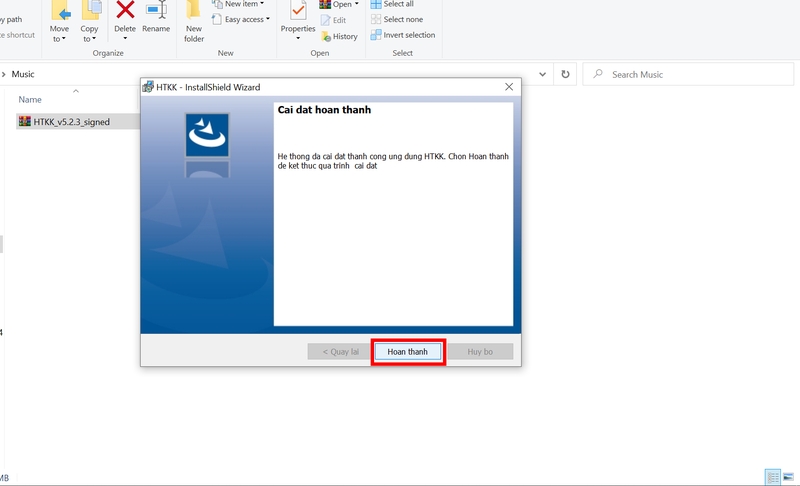Open the Properties button
This screenshot has width=800, height=486.
coord(298,17)
